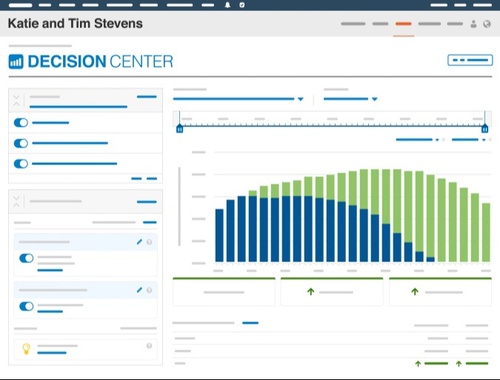Open second small dropdown above chart legend

468,140
